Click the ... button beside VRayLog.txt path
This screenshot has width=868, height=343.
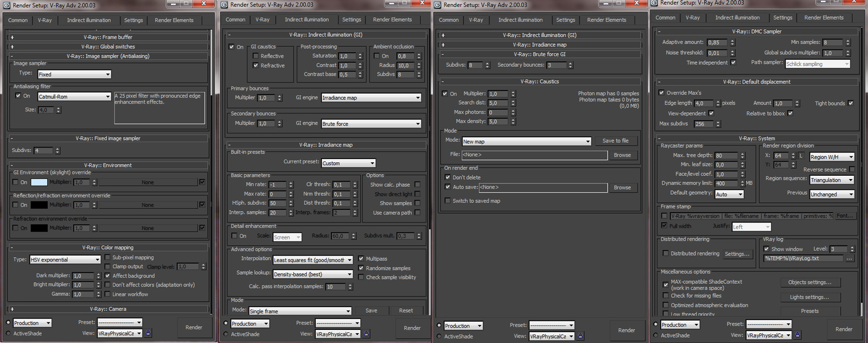click(850, 258)
